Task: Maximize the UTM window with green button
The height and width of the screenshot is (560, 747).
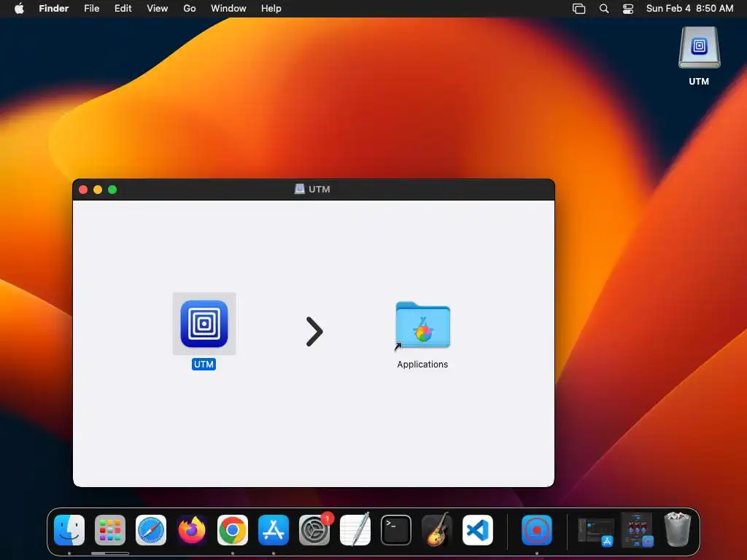Action: click(112, 190)
